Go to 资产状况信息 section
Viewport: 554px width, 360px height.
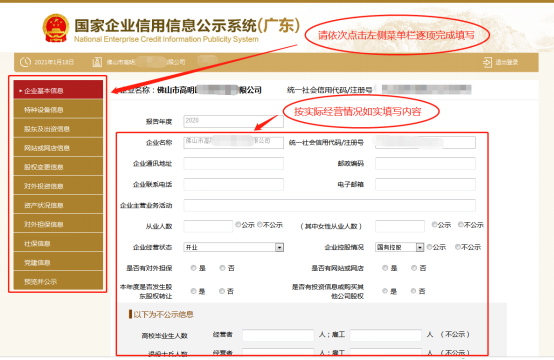tap(58, 205)
